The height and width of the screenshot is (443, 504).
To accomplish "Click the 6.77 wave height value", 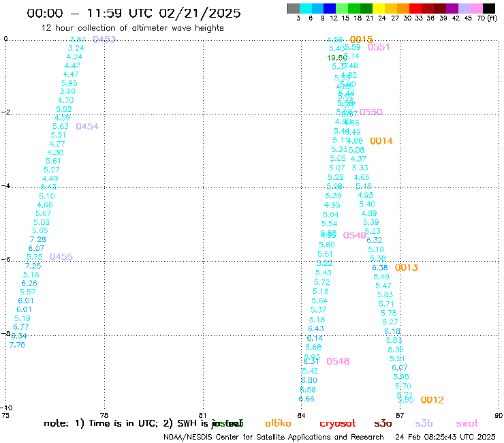I will (21, 327).
